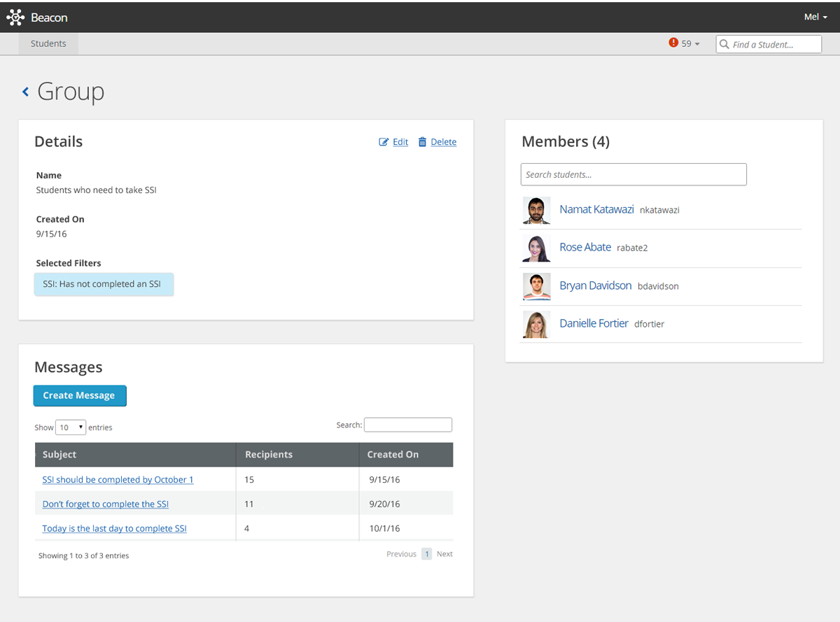Viewport: 840px width, 622px height.
Task: Open the Show entries dropdown
Action: (x=70, y=427)
